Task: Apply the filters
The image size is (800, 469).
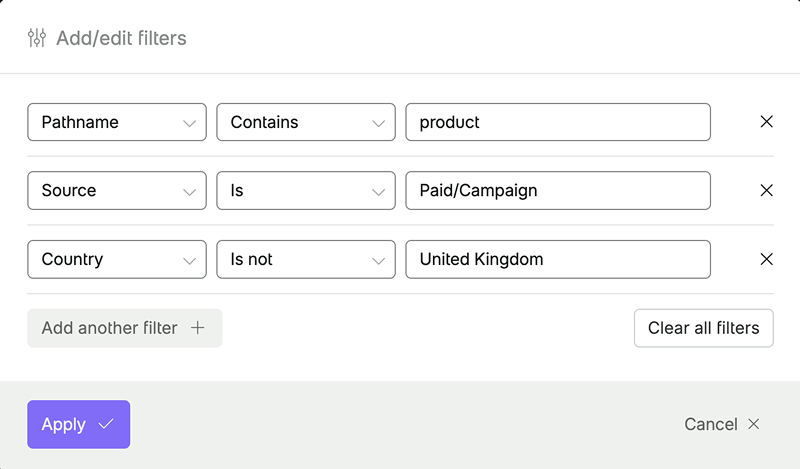Action: coord(78,424)
